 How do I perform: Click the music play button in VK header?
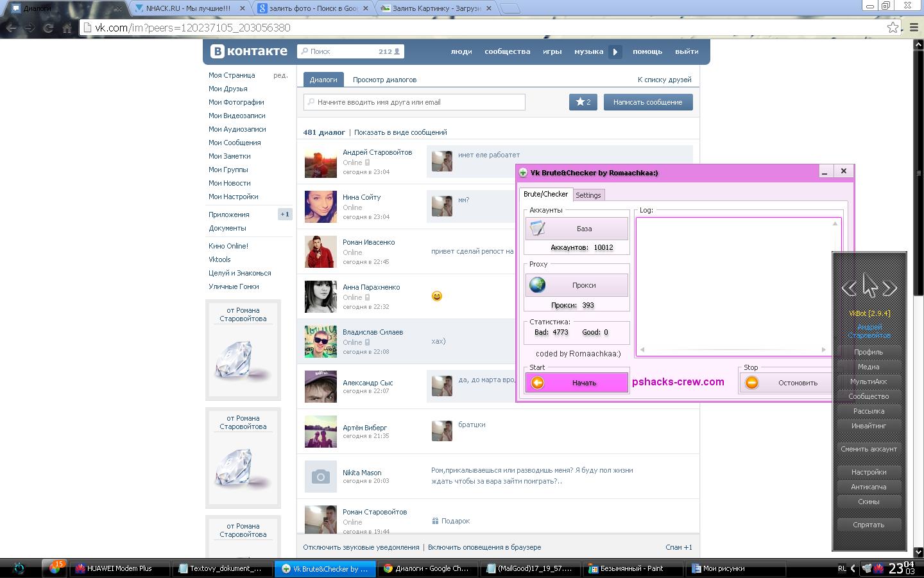615,52
